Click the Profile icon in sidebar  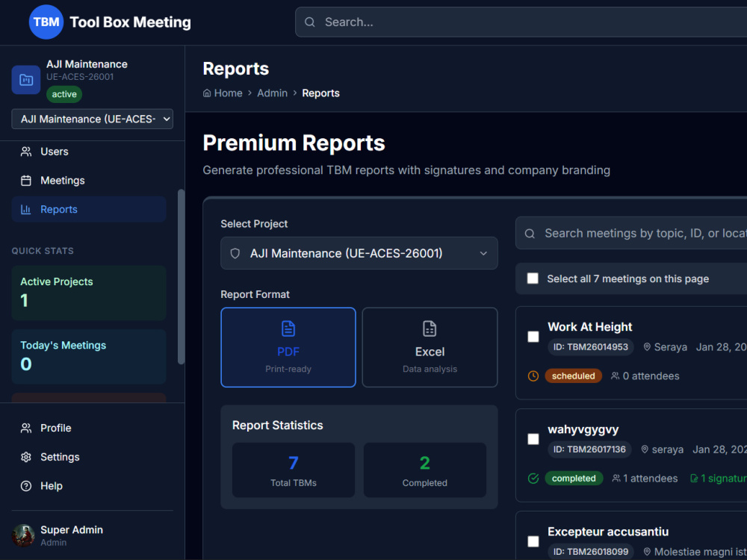coord(26,428)
